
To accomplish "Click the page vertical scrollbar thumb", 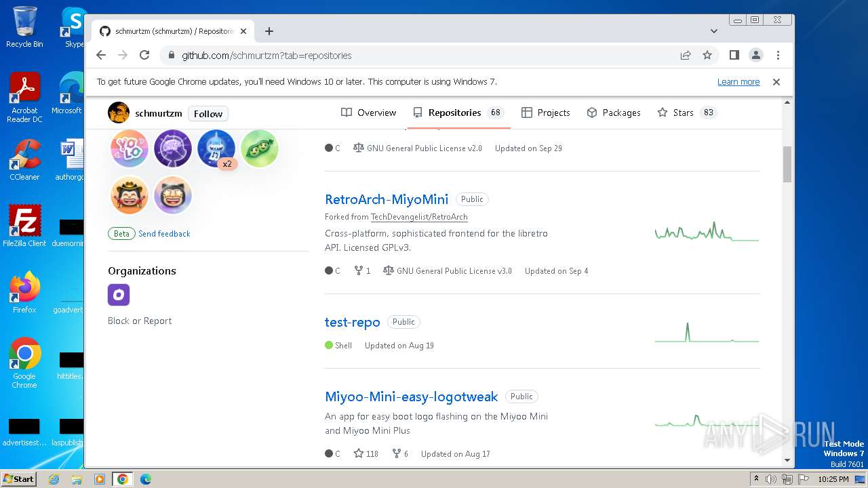I will point(787,164).
